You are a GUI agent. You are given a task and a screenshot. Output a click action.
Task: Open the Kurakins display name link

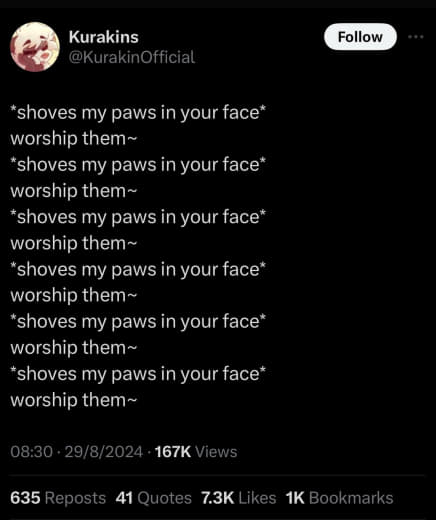coord(104,37)
